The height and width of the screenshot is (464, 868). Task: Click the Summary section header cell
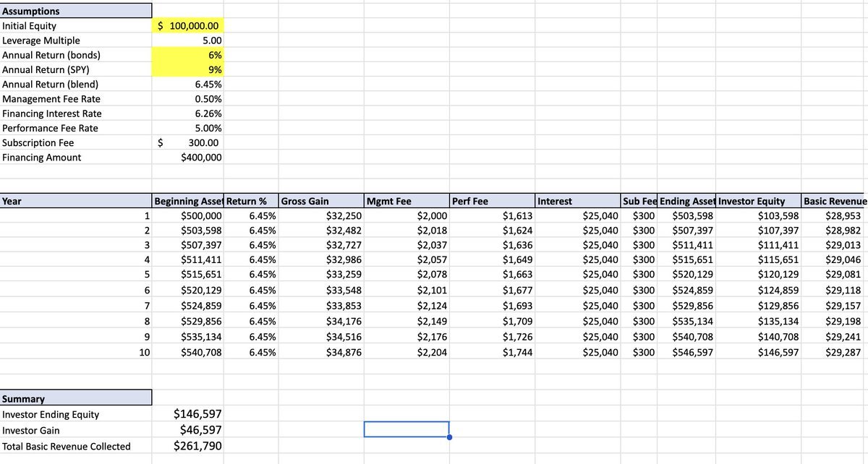(75, 399)
